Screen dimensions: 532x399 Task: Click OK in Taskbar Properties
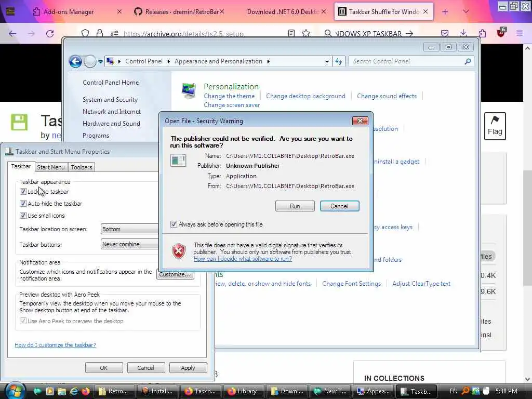pos(104,368)
